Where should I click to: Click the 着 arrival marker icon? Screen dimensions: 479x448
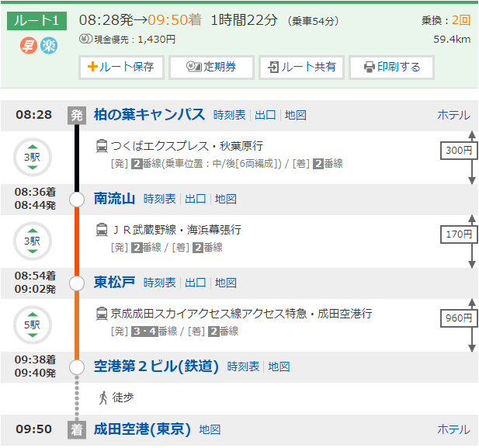[77, 429]
